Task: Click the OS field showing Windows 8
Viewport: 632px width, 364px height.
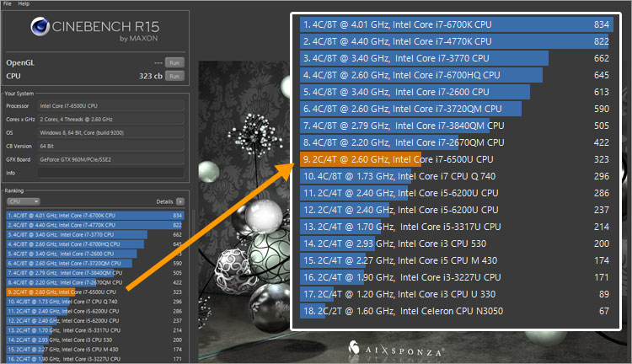Action: pos(111,132)
